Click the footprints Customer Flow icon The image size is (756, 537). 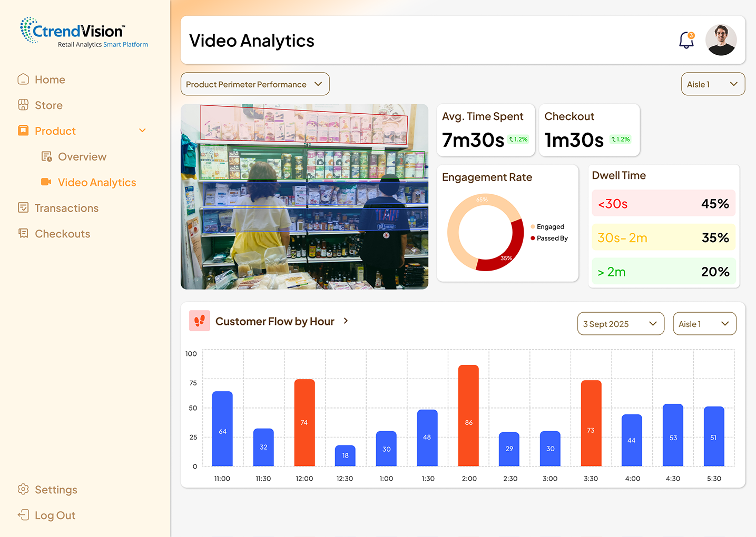click(x=200, y=321)
